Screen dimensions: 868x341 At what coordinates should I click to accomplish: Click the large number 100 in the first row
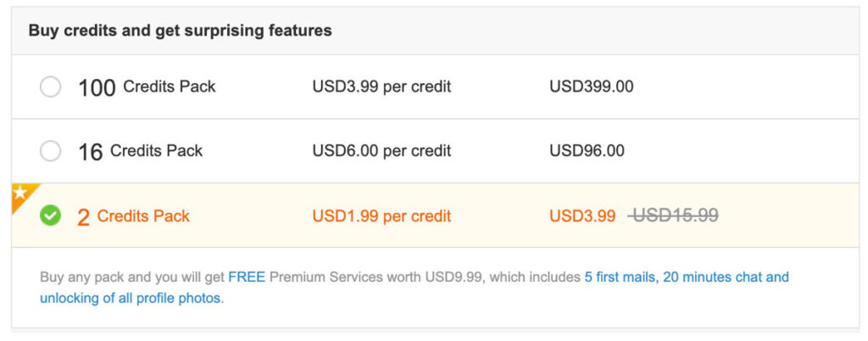tap(97, 87)
